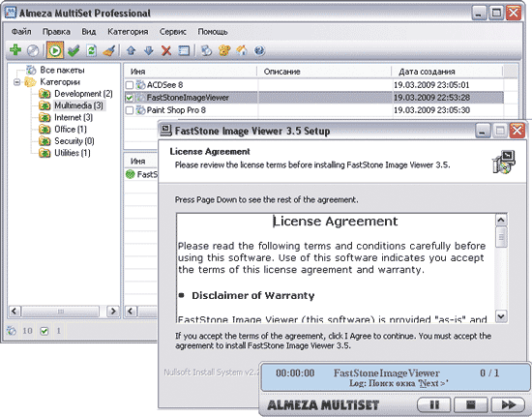Stop the MultiSet playback
Image resolution: width=532 pixels, height=417 pixels.
coord(471,404)
